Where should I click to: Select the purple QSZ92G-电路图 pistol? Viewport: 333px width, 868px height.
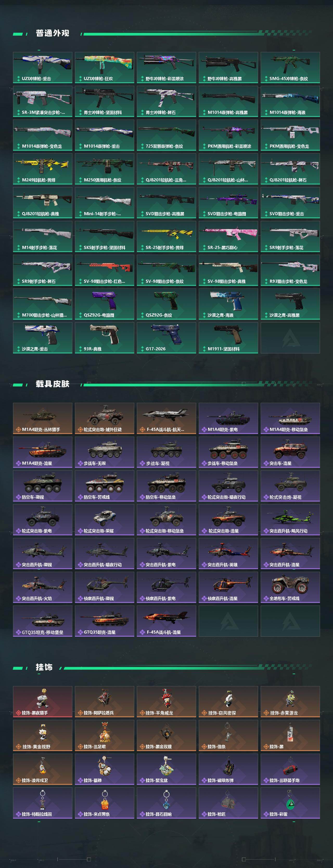105,304
